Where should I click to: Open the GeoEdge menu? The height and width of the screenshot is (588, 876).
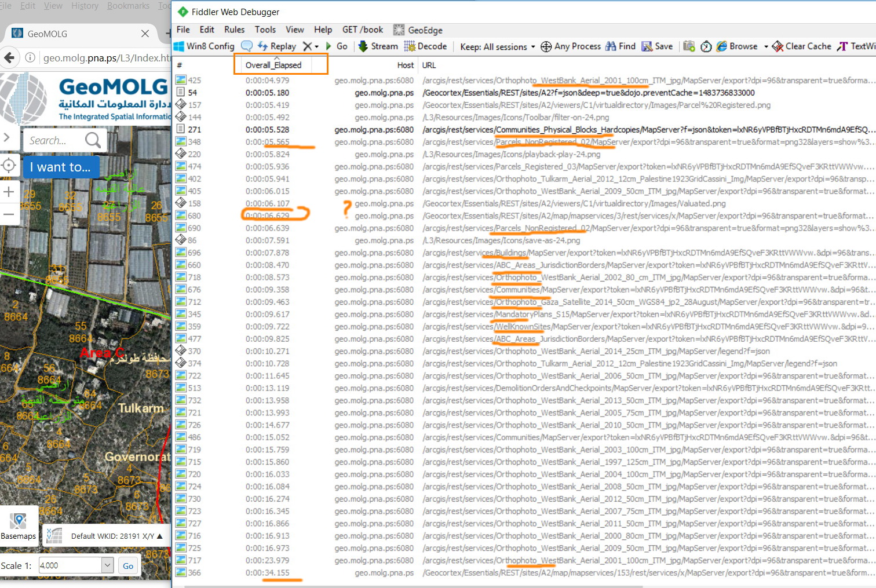pos(418,30)
